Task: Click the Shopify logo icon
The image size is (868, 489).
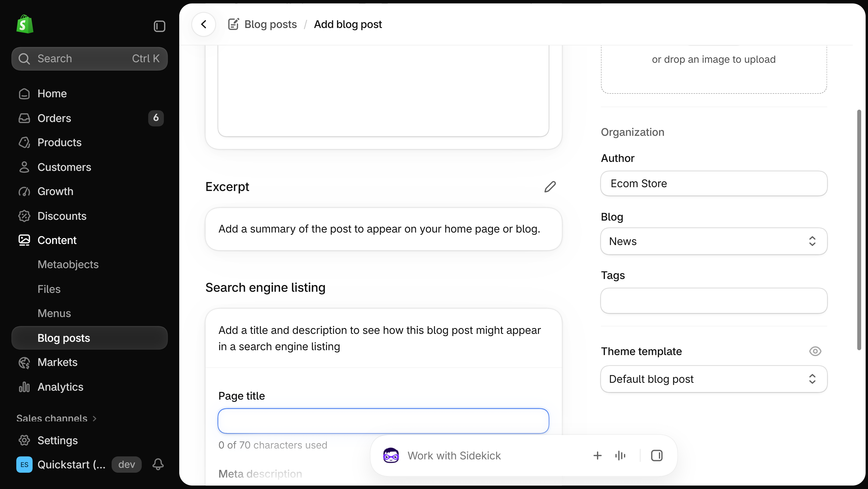Action: [25, 24]
